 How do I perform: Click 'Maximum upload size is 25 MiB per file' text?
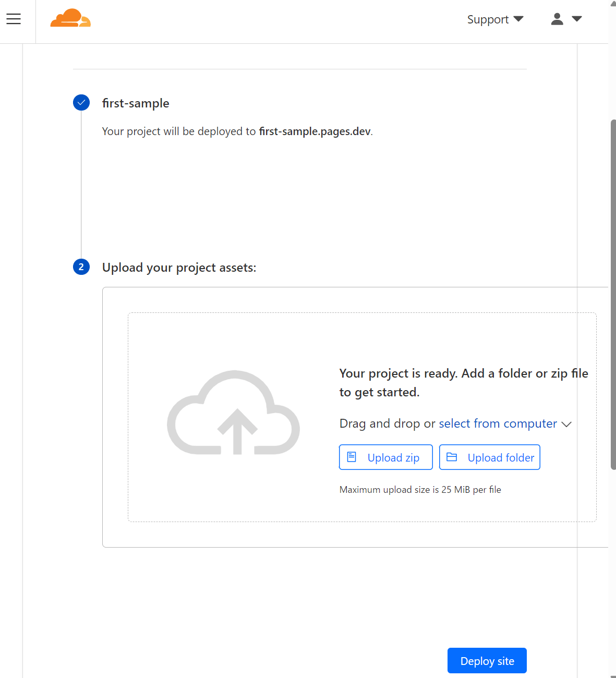420,490
